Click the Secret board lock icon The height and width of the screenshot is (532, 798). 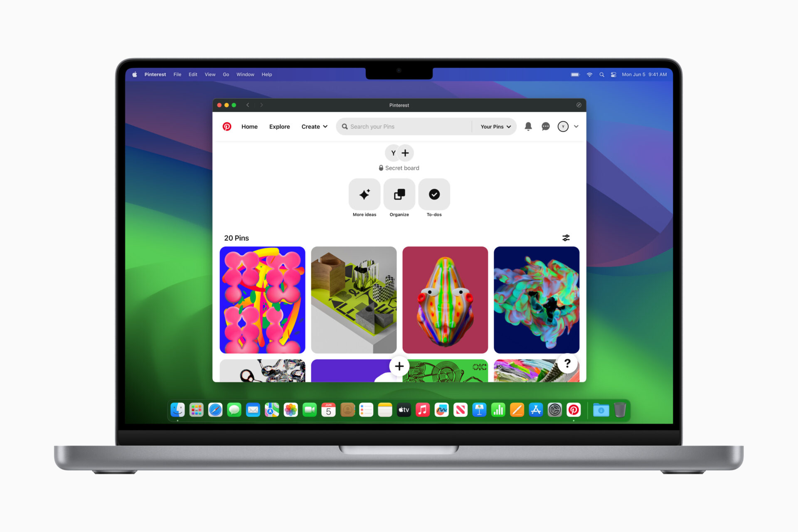click(x=379, y=168)
